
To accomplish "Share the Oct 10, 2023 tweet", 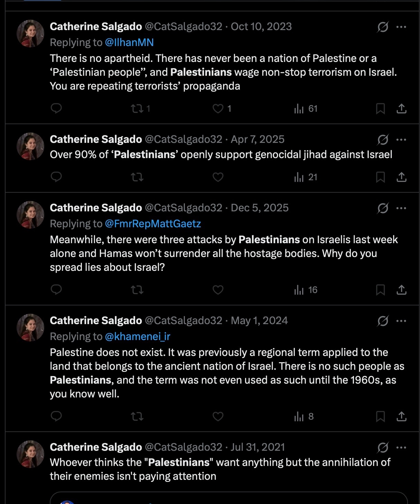I will coord(401,109).
